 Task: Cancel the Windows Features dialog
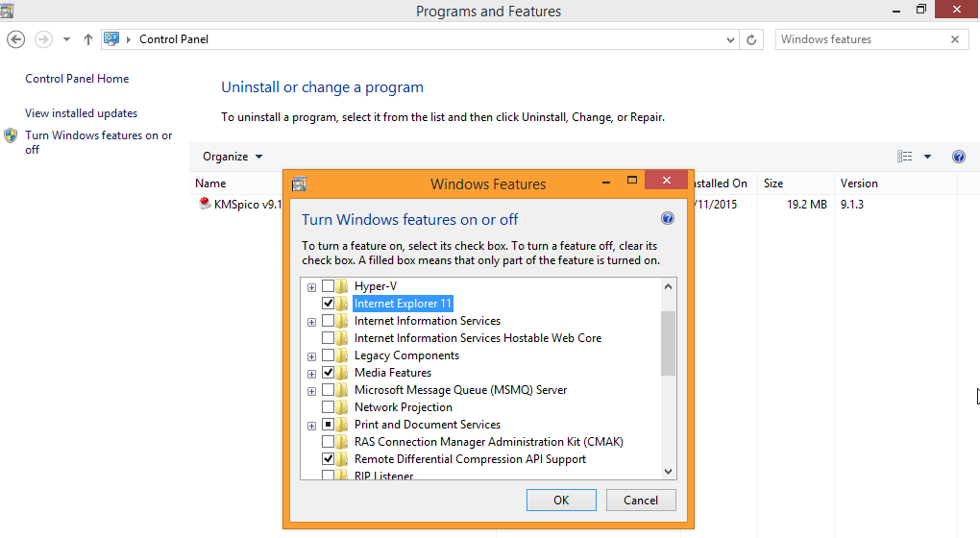click(641, 500)
